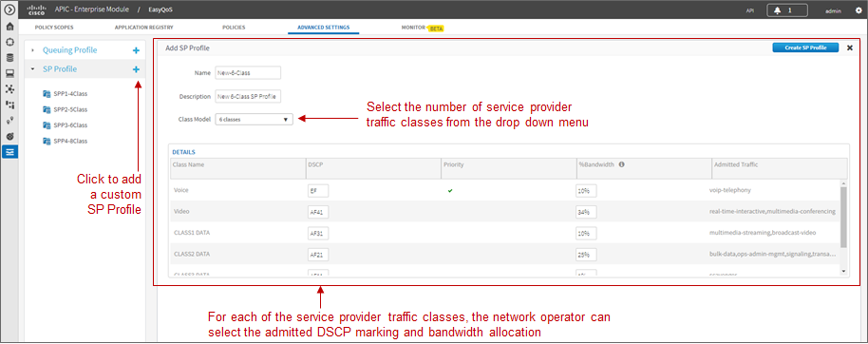This screenshot has height=344, width=868.
Task: Open the API link in header
Action: (x=750, y=10)
